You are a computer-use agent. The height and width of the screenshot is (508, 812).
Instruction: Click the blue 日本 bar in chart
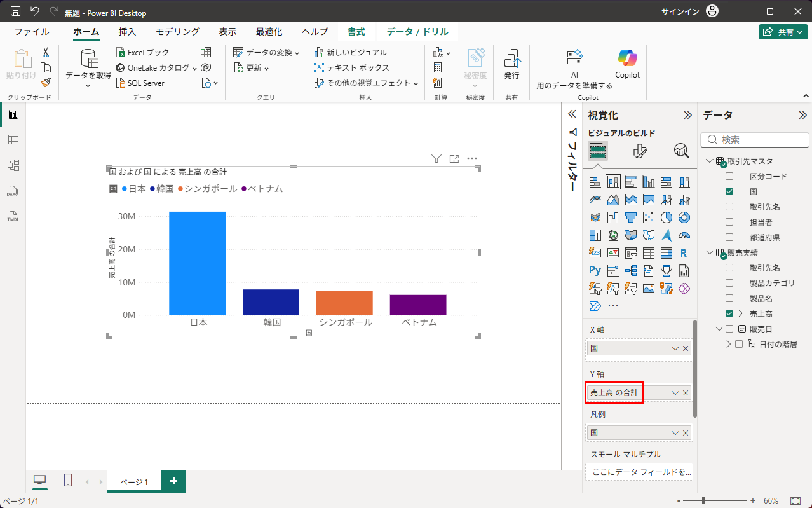point(197,263)
